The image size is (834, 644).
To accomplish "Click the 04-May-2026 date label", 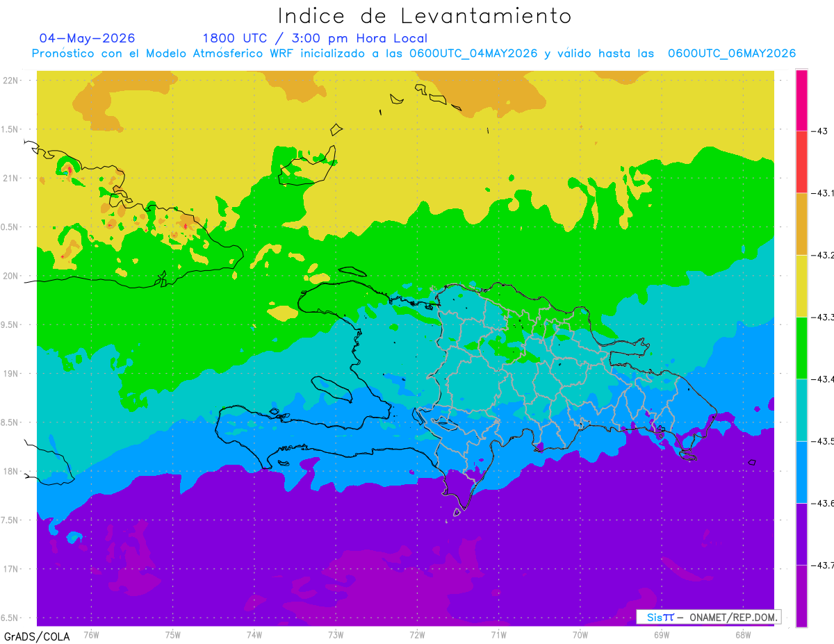I will [x=87, y=38].
